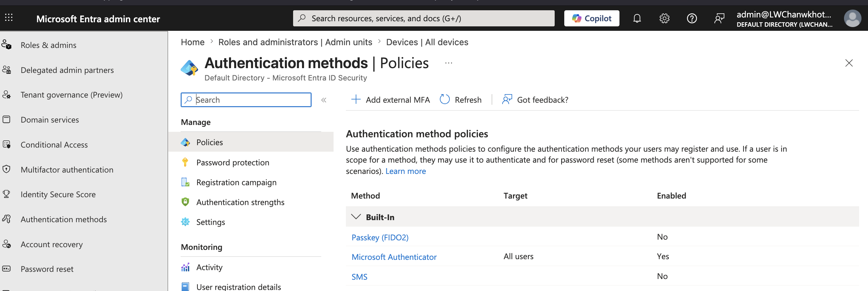Open Password reset
This screenshot has height=291, width=868.
coord(47,269)
